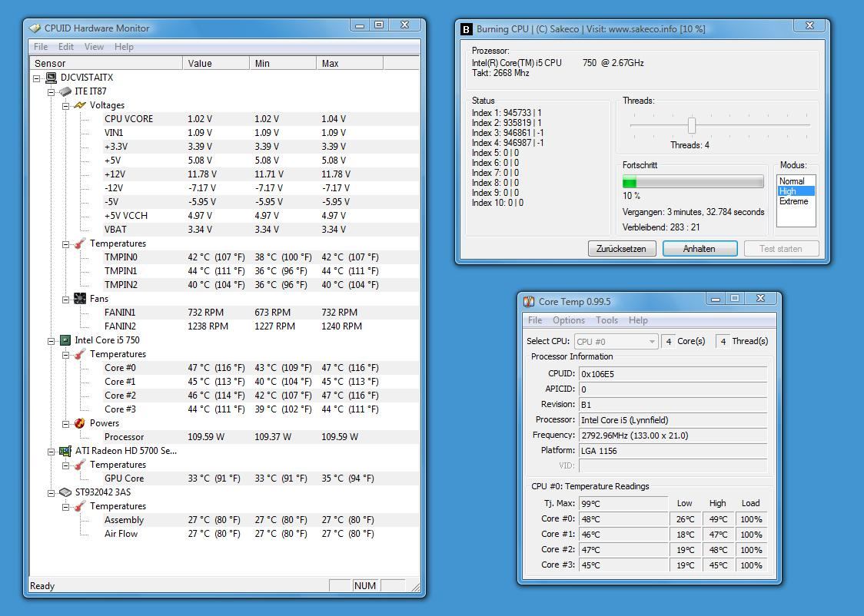Image resolution: width=864 pixels, height=616 pixels.
Task: Click the thermometer icon under ST932042 3AS
Action: pos(81,506)
